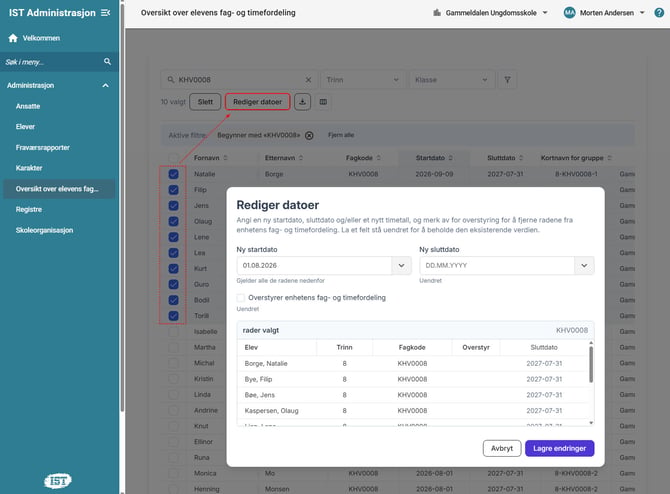
Task: Click the Bøe, Jens row in dialog
Action: pos(413,395)
